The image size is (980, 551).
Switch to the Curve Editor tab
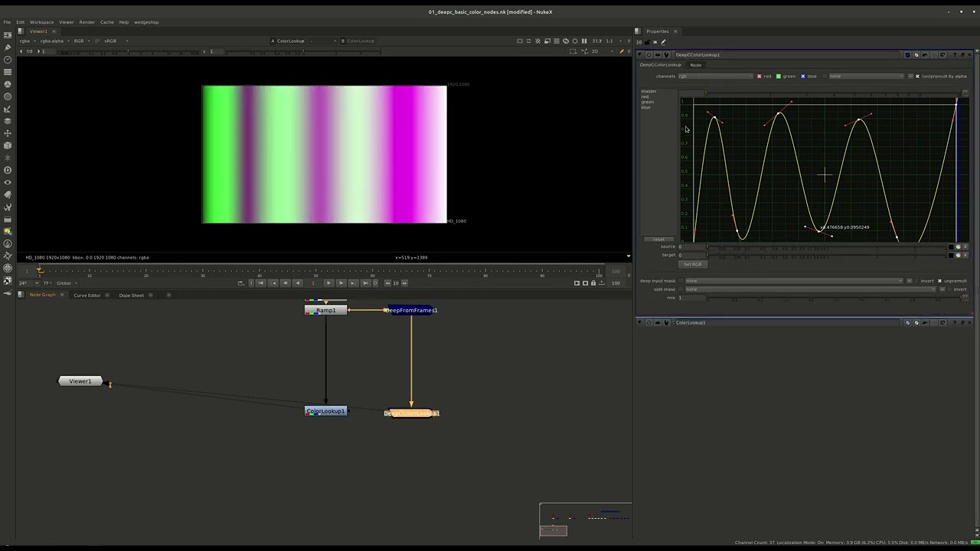click(x=87, y=295)
